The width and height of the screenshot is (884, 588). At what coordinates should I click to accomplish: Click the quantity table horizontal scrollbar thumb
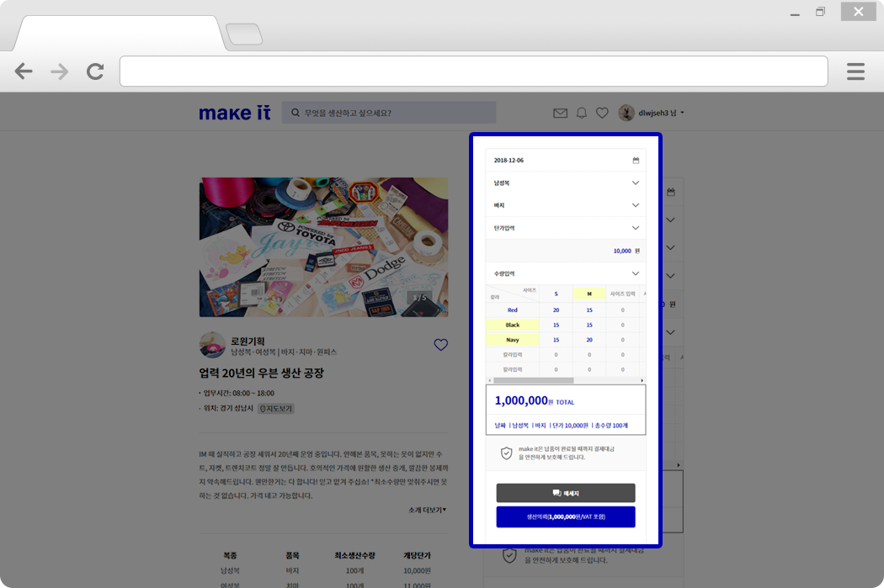click(x=533, y=381)
